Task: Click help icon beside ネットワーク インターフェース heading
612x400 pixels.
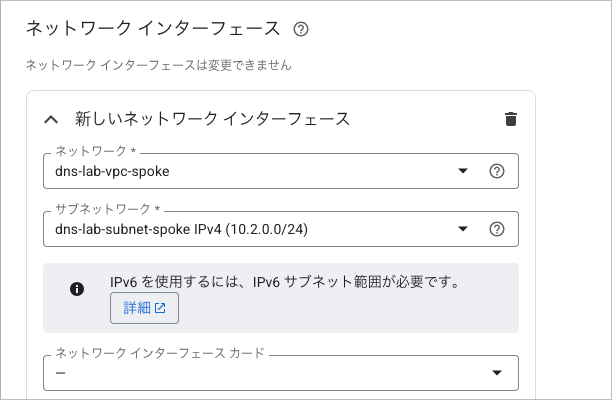Action: point(301,29)
